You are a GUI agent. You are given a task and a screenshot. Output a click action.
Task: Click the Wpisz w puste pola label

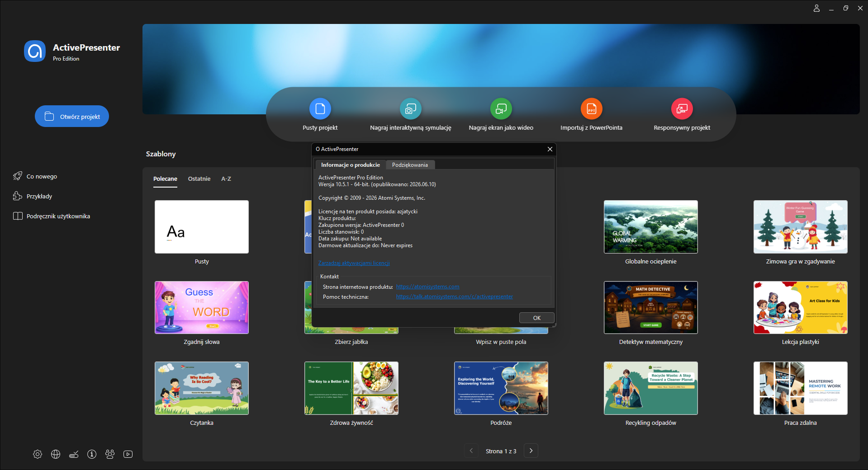501,342
